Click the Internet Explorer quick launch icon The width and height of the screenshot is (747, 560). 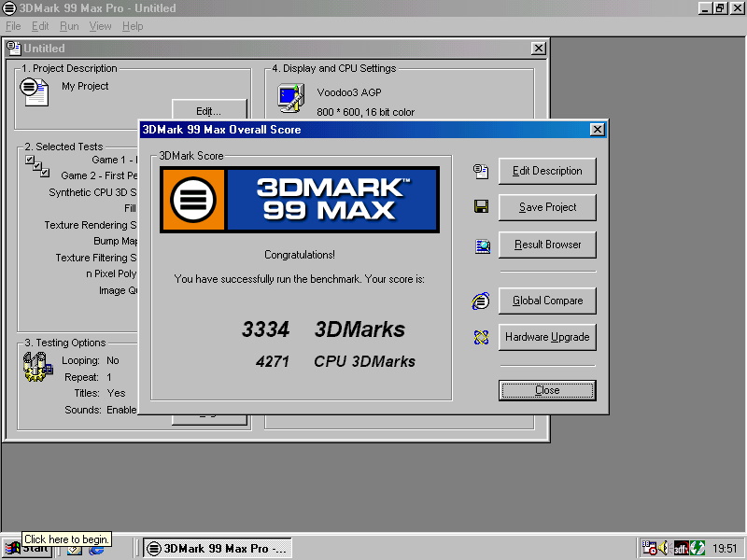pos(97,550)
